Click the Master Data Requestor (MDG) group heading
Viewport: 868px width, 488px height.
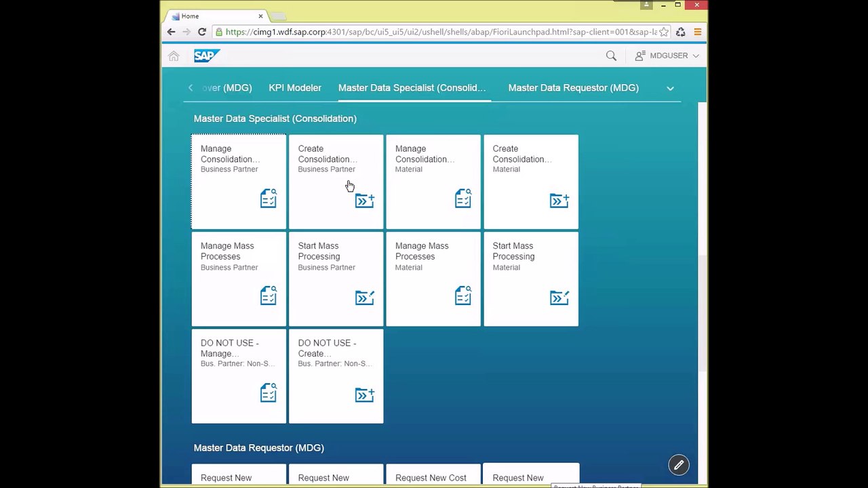[x=259, y=448]
